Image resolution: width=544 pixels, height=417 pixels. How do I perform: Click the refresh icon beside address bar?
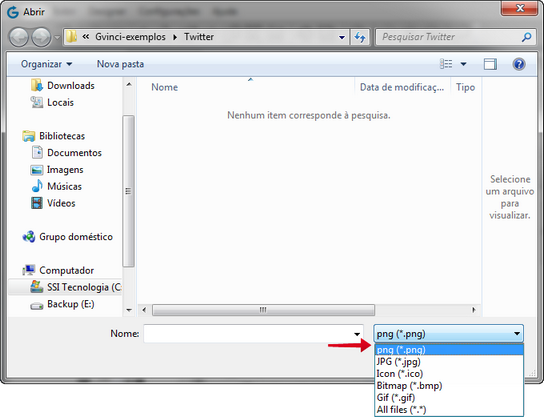click(360, 37)
